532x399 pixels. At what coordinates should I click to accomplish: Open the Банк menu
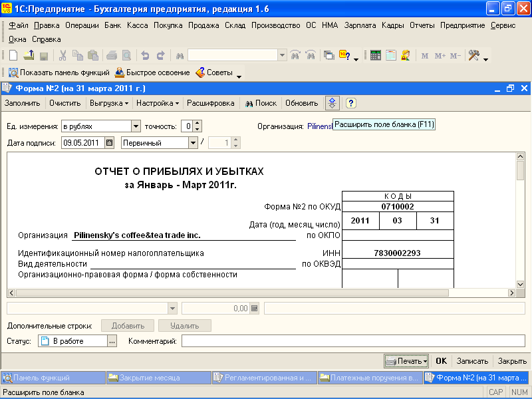112,25
